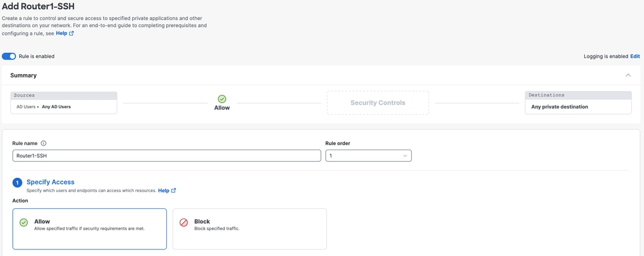This screenshot has height=256, width=644.
Task: Click 'Any private destination' text
Action: tap(560, 107)
